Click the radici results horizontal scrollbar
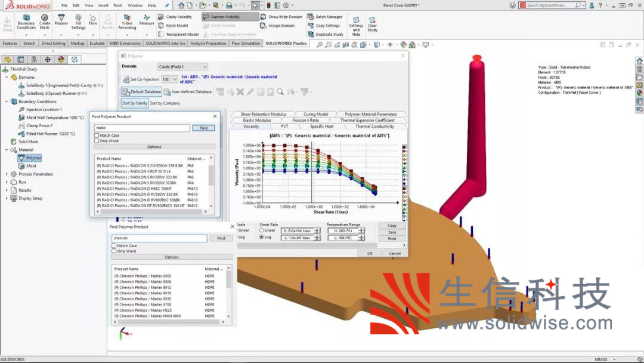 point(151,212)
